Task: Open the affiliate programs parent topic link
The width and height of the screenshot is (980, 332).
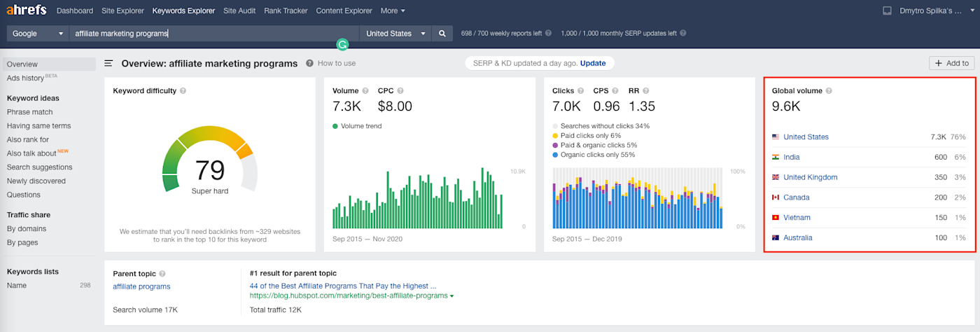Action: [x=141, y=286]
